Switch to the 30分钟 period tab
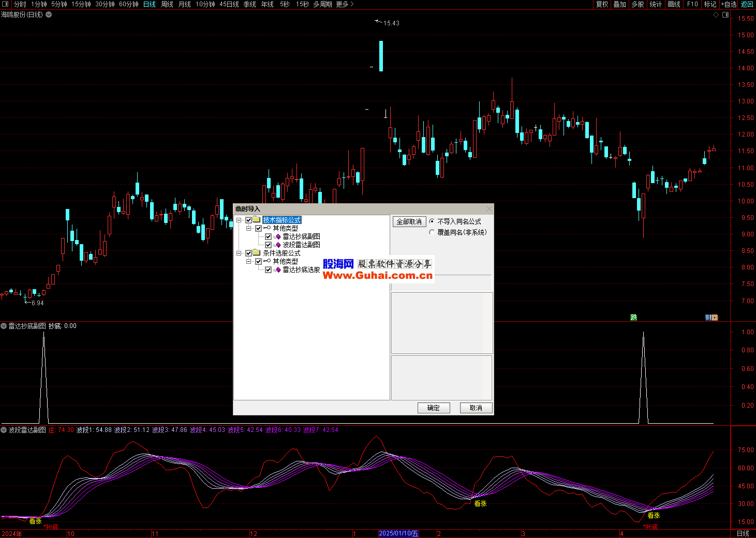This screenshot has height=538, width=756. [x=105, y=4]
